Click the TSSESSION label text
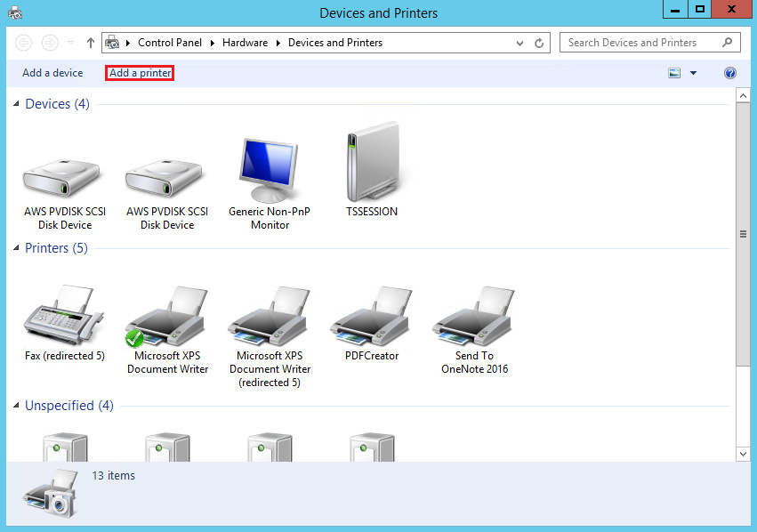The image size is (757, 532). tap(372, 212)
